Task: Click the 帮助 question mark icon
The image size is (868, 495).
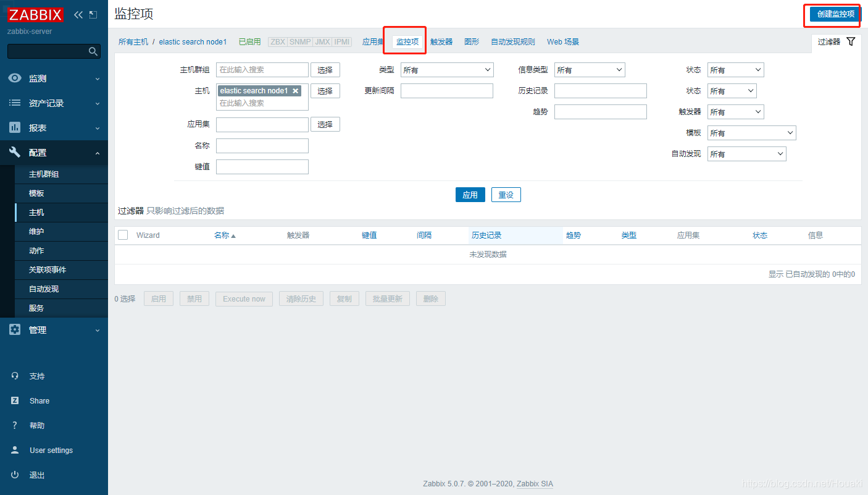Action: pyautogui.click(x=15, y=425)
